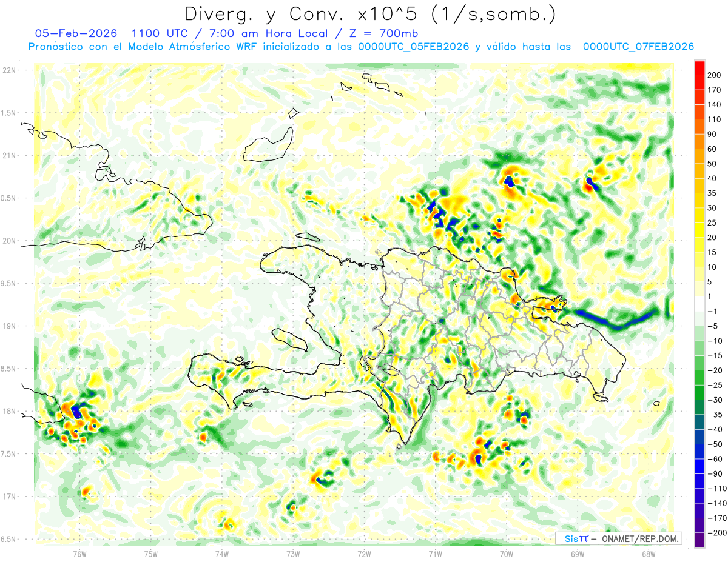Click the "18N" latitude label
The height and width of the screenshot is (562, 728).
9,412
